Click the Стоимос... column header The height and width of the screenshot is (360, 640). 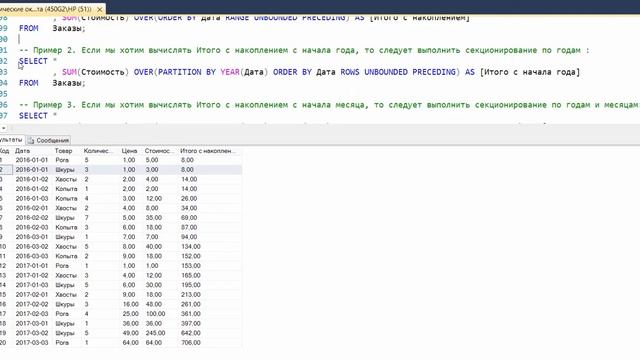pyautogui.click(x=160, y=151)
